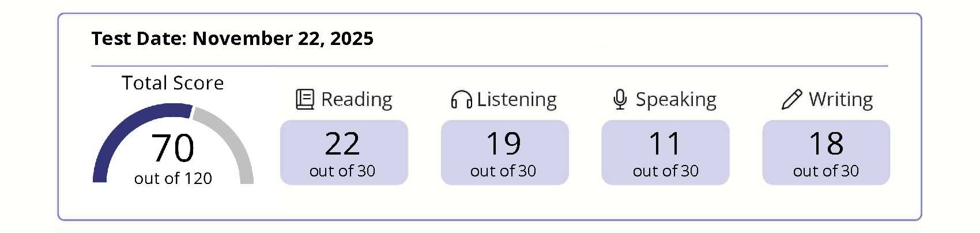Click the Listening score number 19
This screenshot has width=980, height=233.
point(503,144)
